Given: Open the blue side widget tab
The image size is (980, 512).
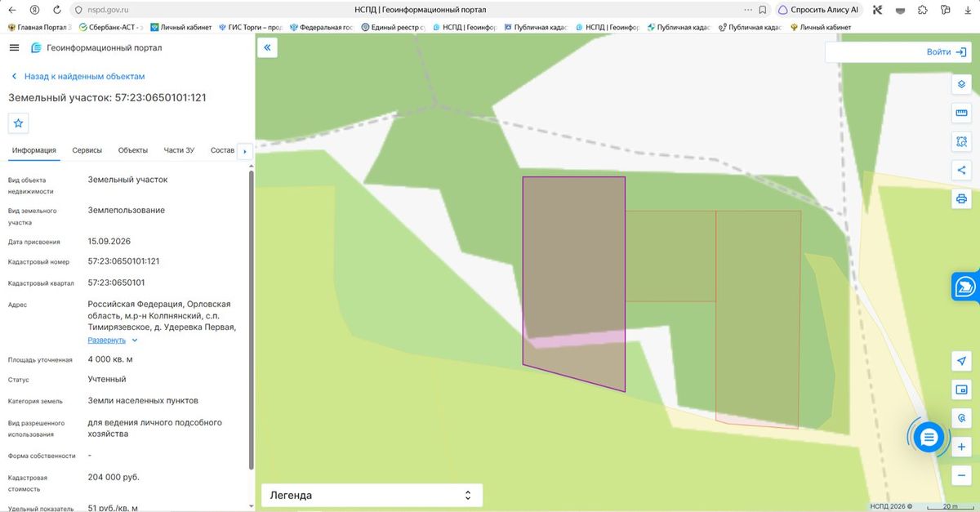Looking at the screenshot, I should click(x=966, y=287).
